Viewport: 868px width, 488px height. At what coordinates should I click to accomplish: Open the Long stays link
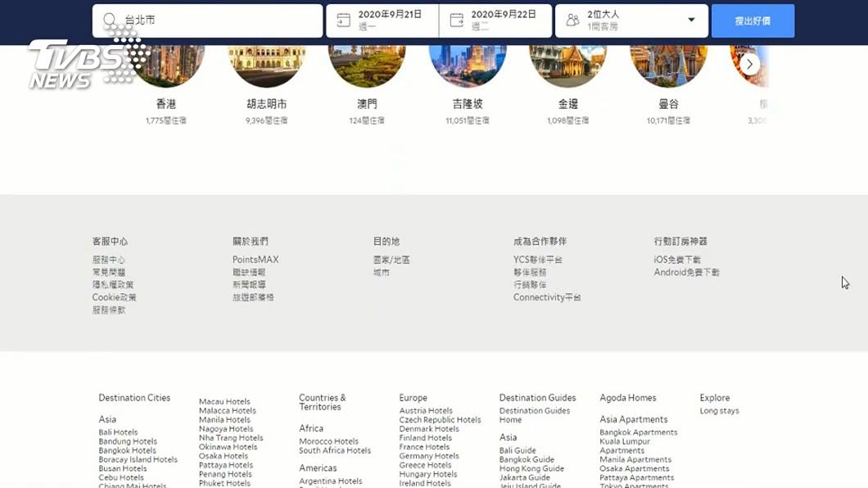tap(719, 410)
